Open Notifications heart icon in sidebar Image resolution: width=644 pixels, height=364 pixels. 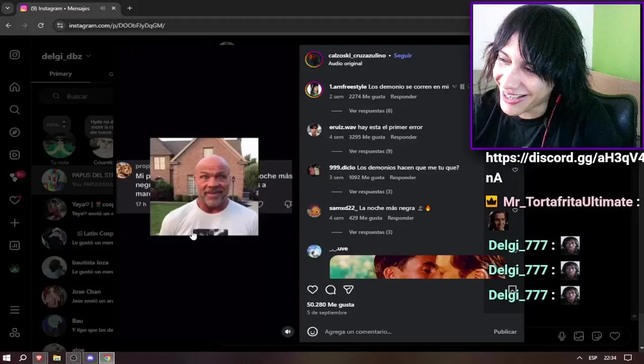click(15, 200)
